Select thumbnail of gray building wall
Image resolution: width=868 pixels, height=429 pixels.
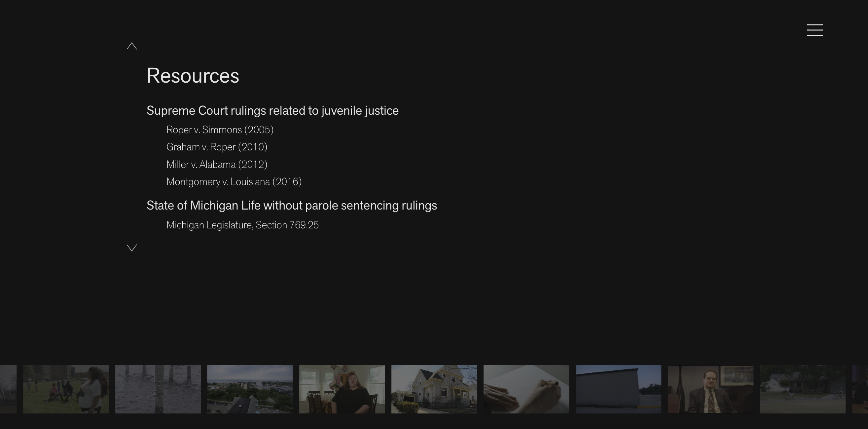coord(618,389)
